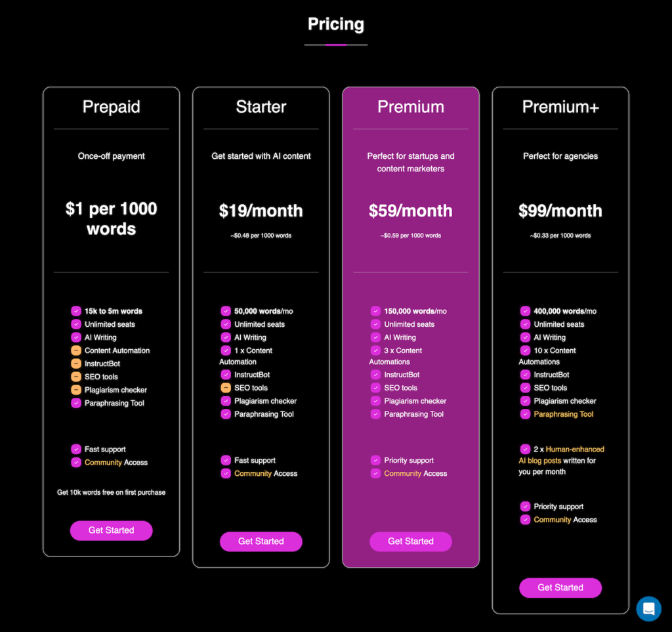This screenshot has width=672, height=632.
Task: Toggle the checkmark beside "50,000 words/mo"
Action: [225, 311]
